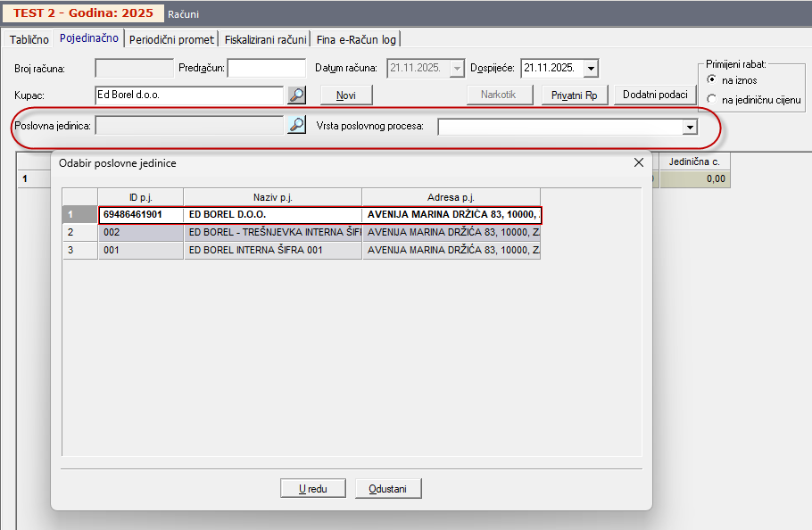812x530 pixels.
Task: Click the magnifier icon next to Kupac field
Action: pos(296,95)
